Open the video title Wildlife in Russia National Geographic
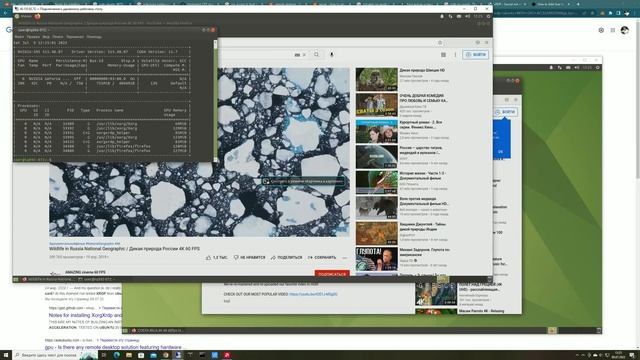 point(124,249)
